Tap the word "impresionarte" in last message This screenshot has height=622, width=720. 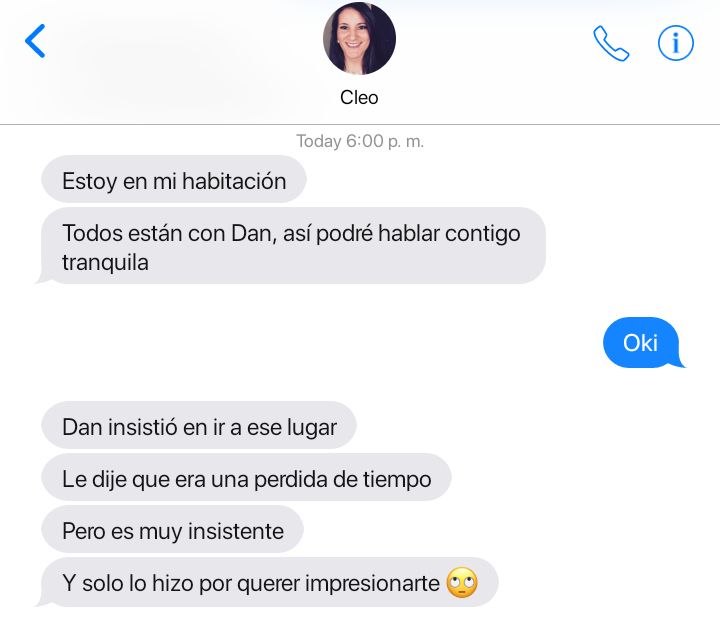[x=372, y=584]
